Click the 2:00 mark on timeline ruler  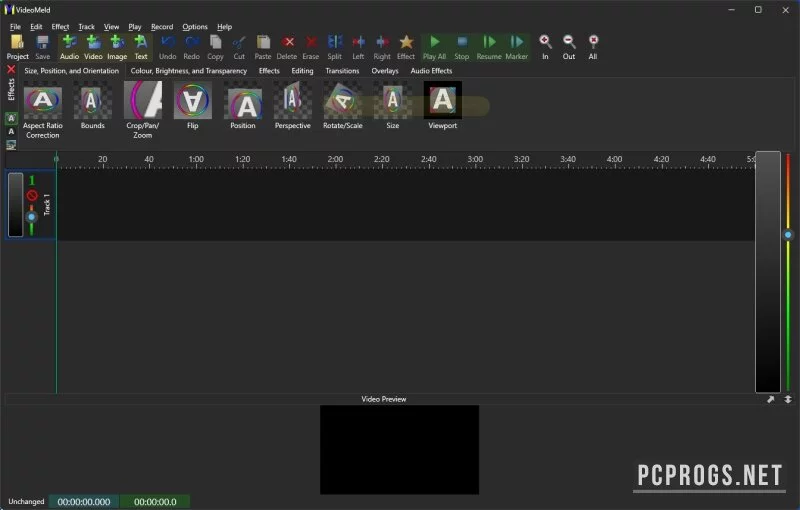[335, 159]
